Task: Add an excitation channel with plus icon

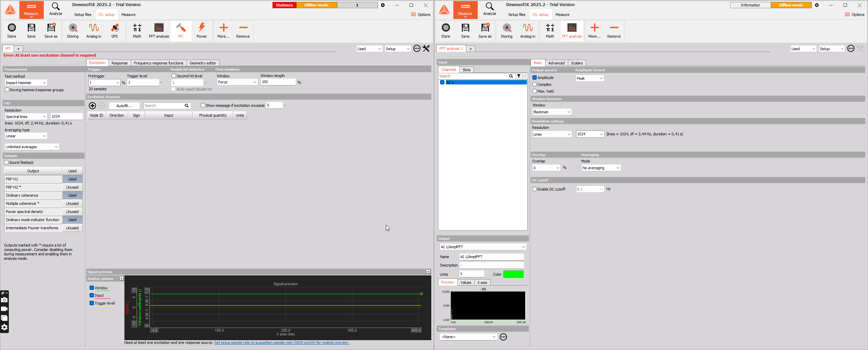Action: 92,106
